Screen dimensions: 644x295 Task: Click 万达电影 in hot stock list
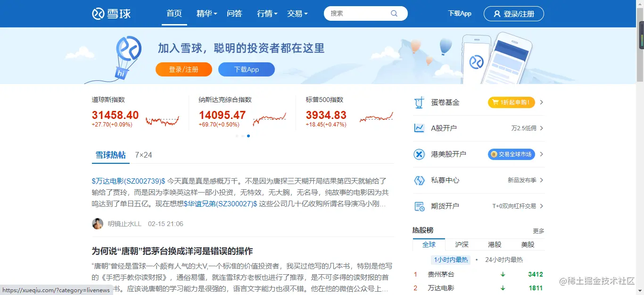[441, 288]
